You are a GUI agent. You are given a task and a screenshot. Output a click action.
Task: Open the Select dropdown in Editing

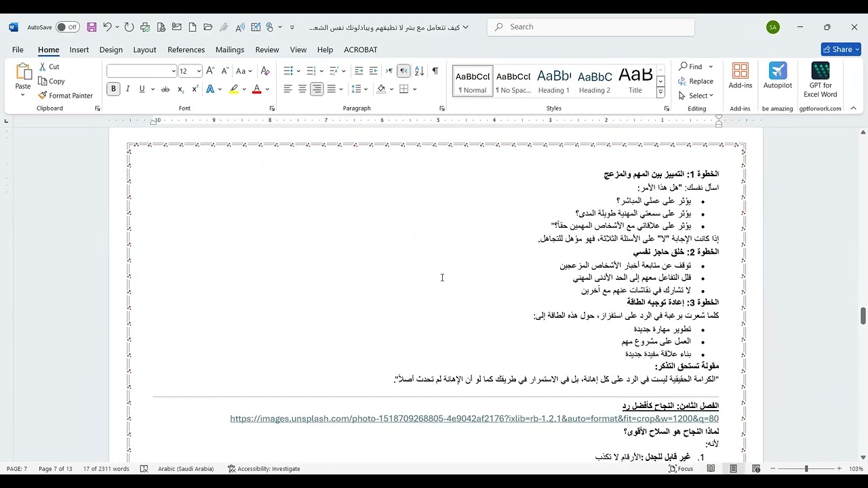tap(696, 96)
